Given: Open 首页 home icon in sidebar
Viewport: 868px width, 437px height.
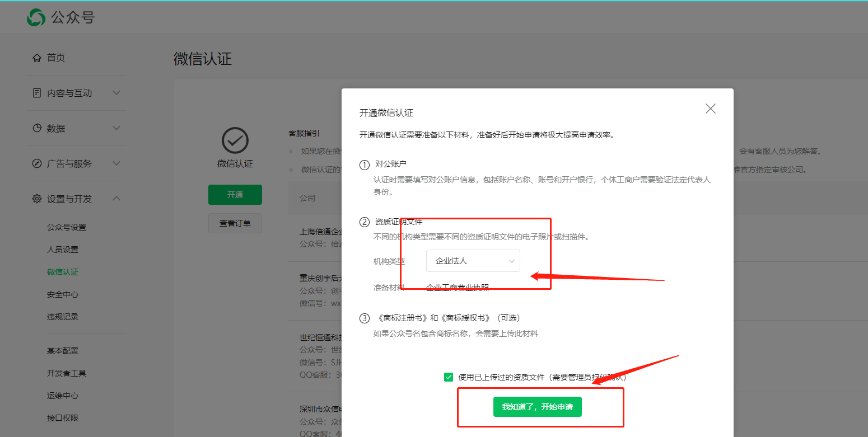Looking at the screenshot, I should tap(37, 58).
